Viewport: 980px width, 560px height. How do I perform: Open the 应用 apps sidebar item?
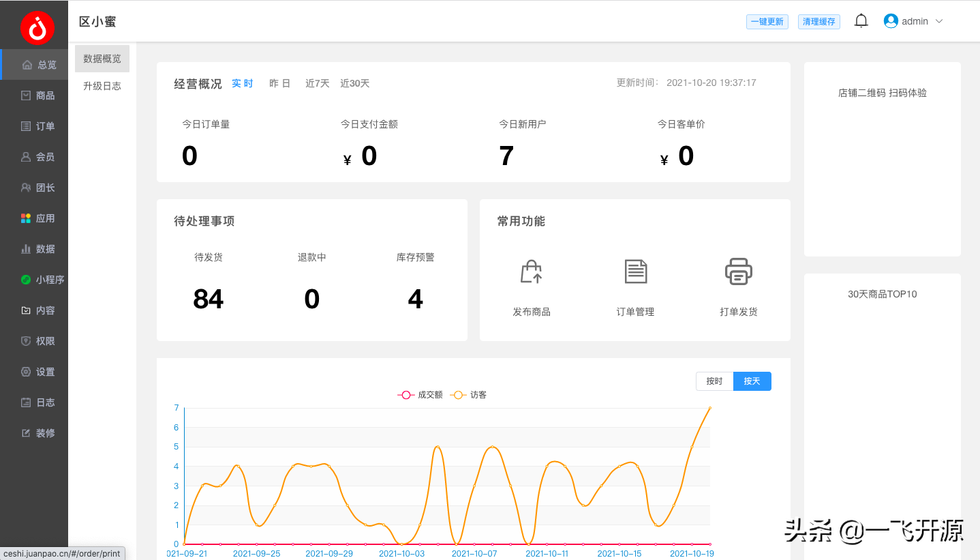(34, 218)
